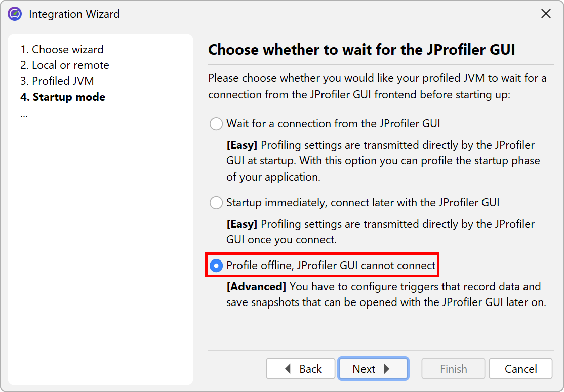
Task: Select 'Profile offline' radio button
Action: pyautogui.click(x=216, y=266)
